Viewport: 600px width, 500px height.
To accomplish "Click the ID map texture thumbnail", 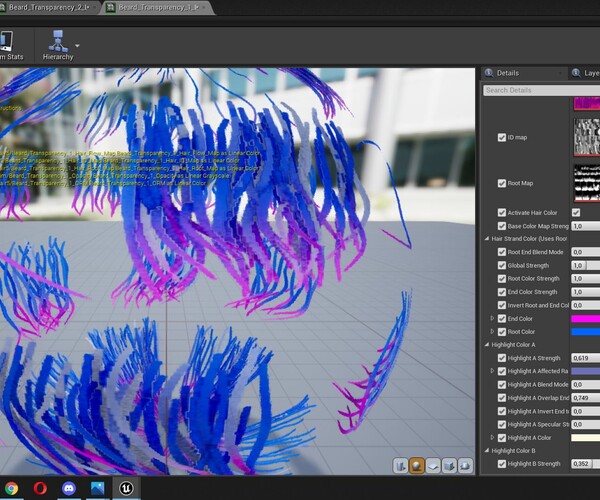I will (x=587, y=137).
